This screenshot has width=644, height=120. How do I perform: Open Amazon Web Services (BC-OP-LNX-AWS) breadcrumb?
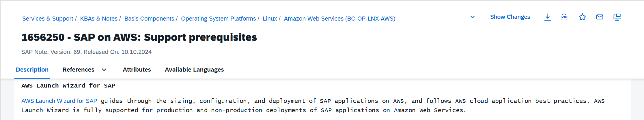(340, 19)
